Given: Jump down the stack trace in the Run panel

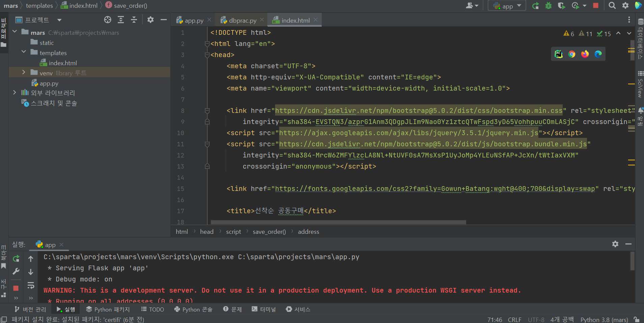Looking at the screenshot, I should point(31,272).
